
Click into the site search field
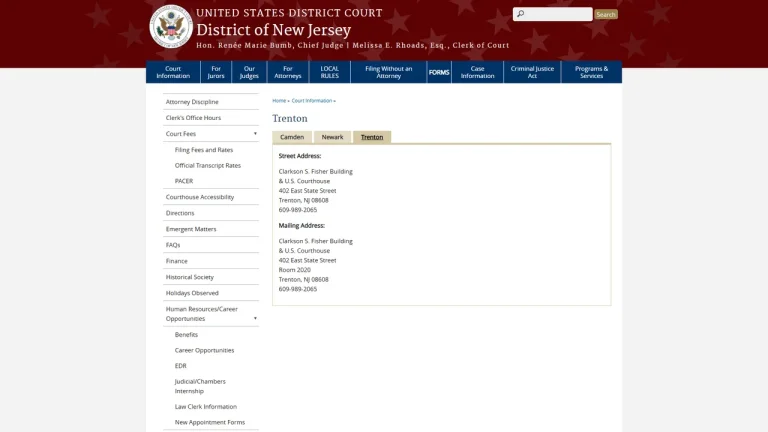point(552,14)
